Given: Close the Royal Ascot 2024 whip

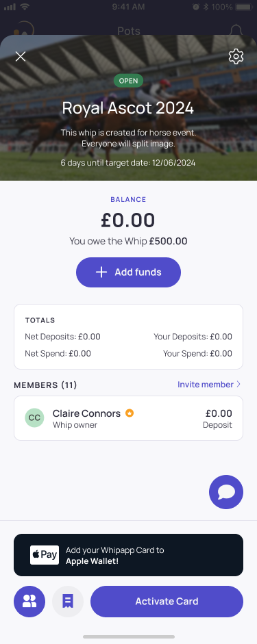Looking at the screenshot, I should (21, 57).
